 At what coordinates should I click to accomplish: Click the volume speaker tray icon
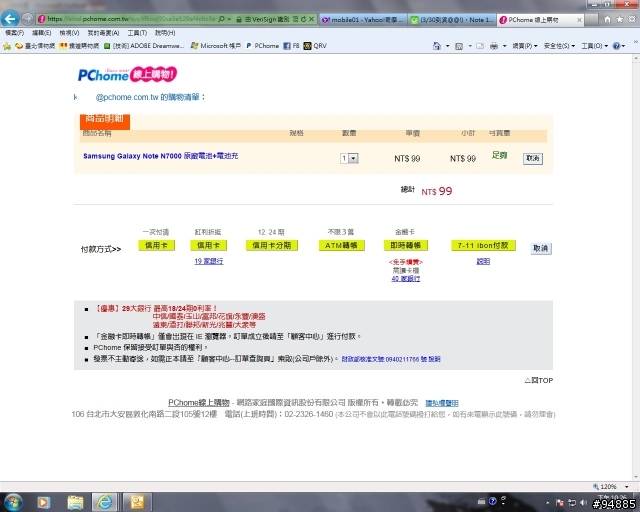[583, 503]
